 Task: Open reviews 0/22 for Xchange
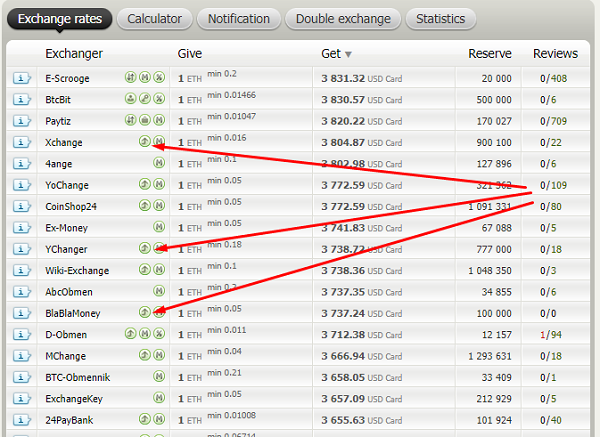pos(551,143)
